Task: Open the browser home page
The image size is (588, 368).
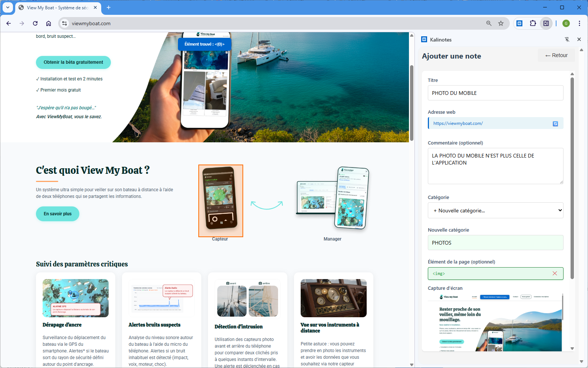Action: [49, 23]
